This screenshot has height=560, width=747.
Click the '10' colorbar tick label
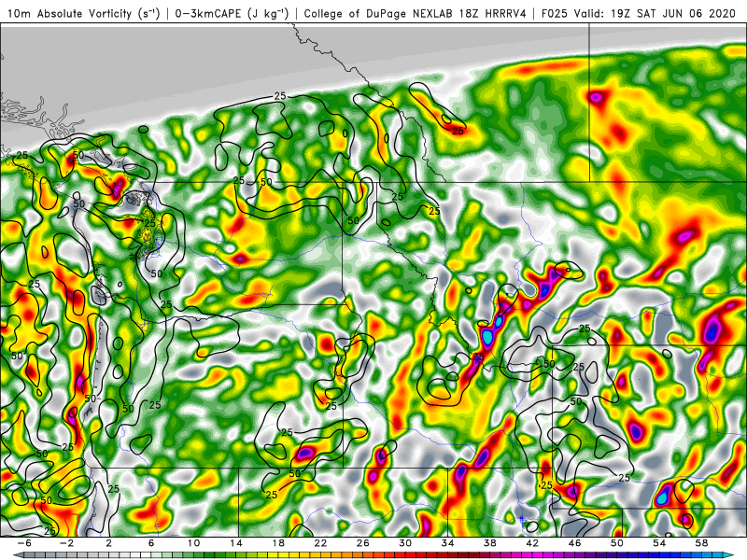[193, 543]
